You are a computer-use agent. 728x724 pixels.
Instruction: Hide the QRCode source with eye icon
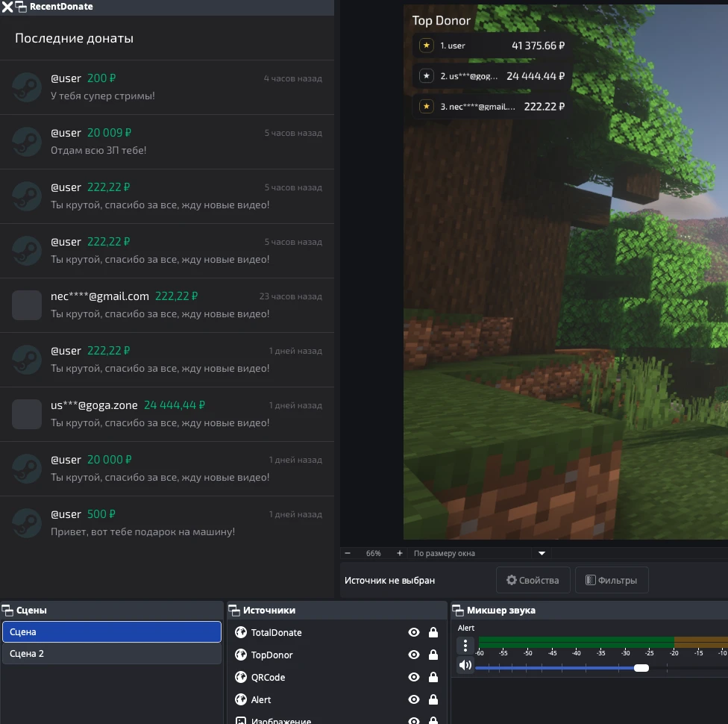coord(414,677)
